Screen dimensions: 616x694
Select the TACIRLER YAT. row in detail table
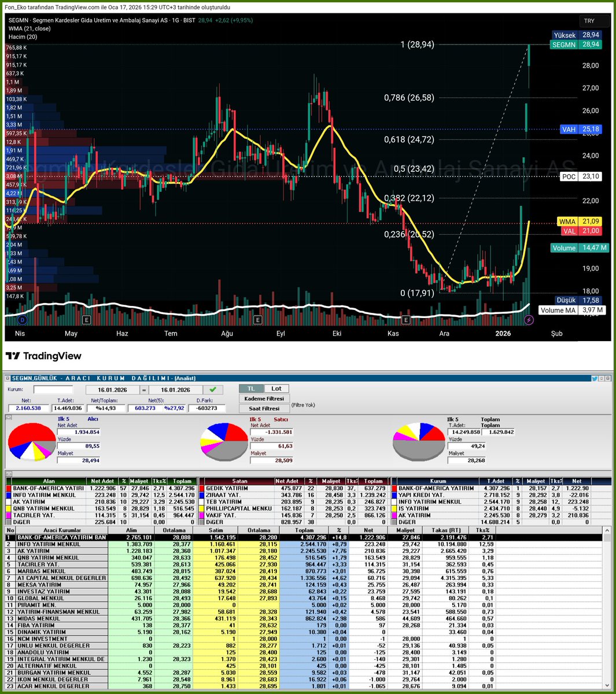304,564
